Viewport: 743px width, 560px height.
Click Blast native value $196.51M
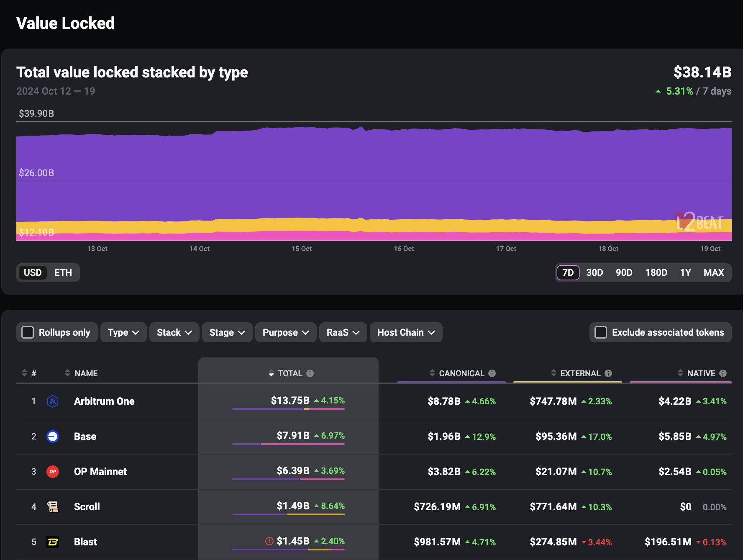point(668,542)
